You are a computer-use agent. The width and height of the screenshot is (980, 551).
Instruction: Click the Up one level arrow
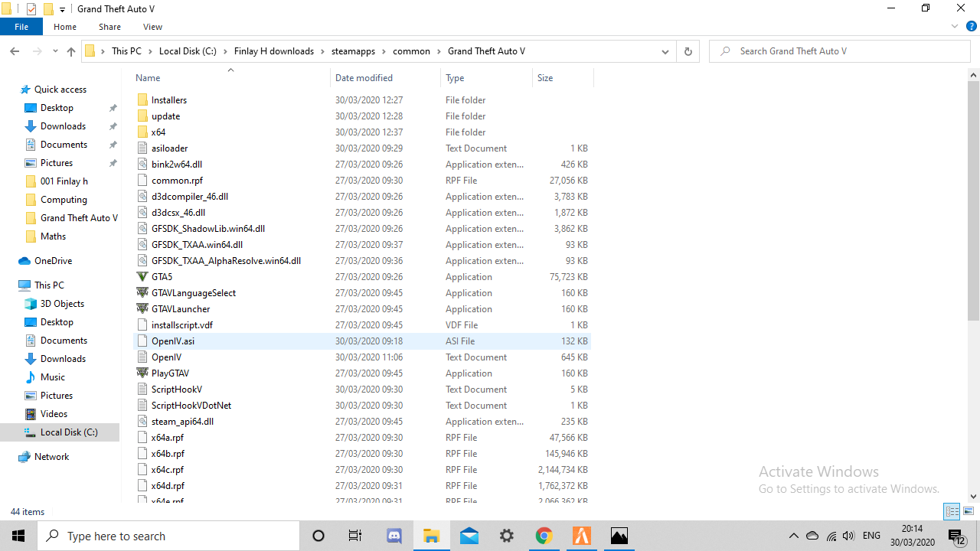pos(71,51)
